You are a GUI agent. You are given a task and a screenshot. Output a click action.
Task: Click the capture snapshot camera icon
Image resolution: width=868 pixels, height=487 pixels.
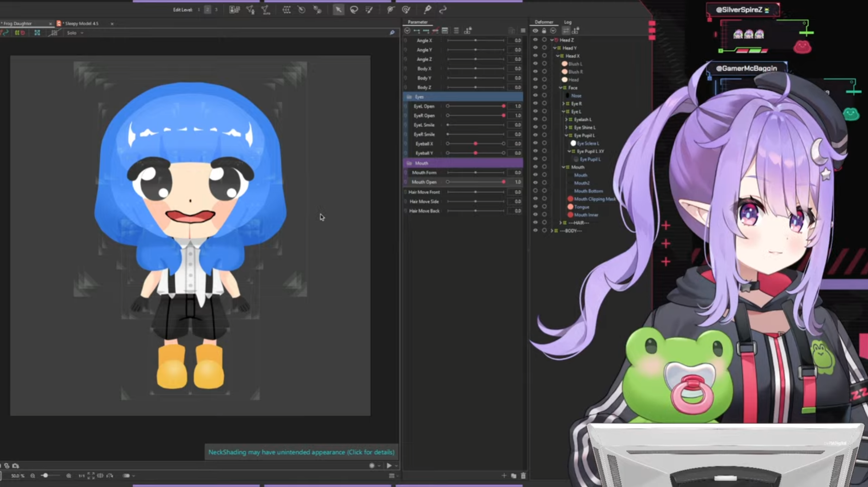16,466
